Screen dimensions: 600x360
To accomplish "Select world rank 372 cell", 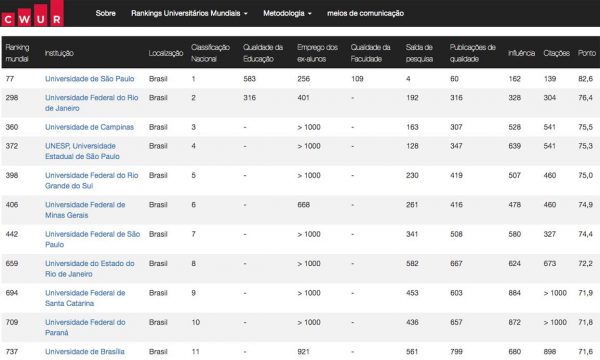I will 11,146.
